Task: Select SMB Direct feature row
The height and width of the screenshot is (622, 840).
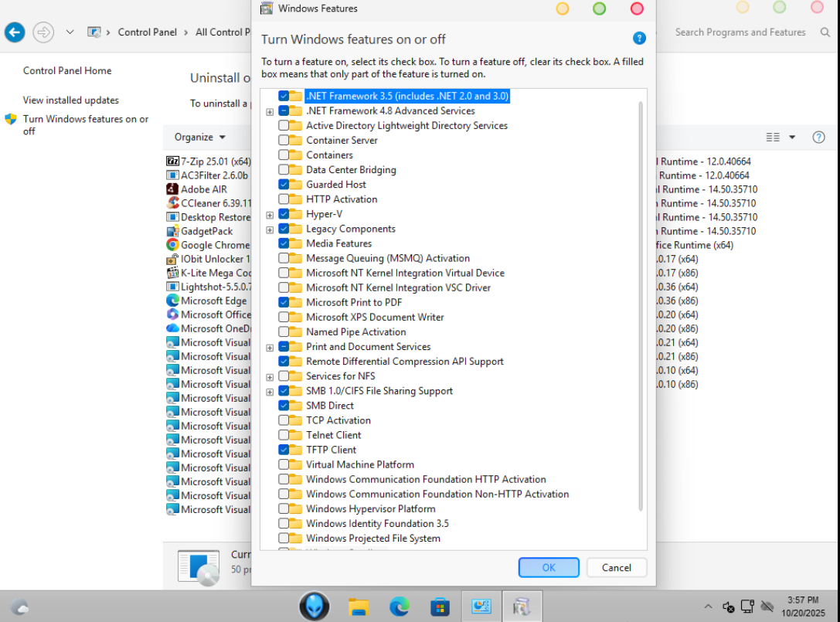Action: 330,406
